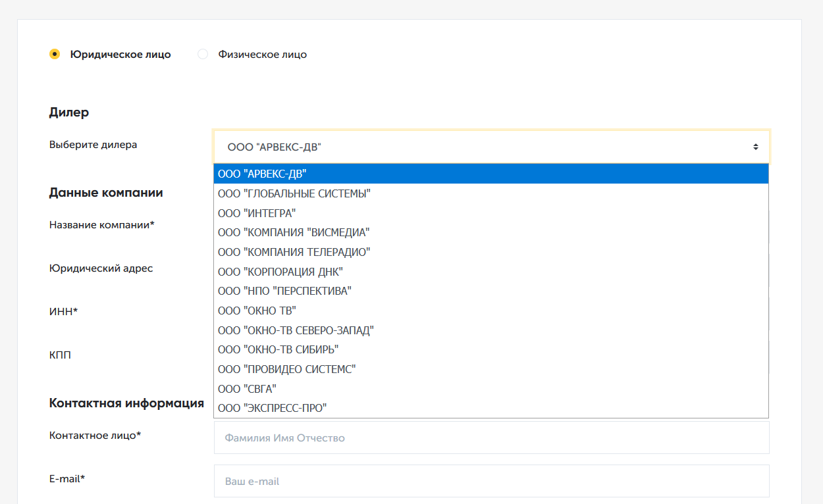Click the Контактное лицо name input field
Screen dimensions: 823x504
[x=491, y=438]
